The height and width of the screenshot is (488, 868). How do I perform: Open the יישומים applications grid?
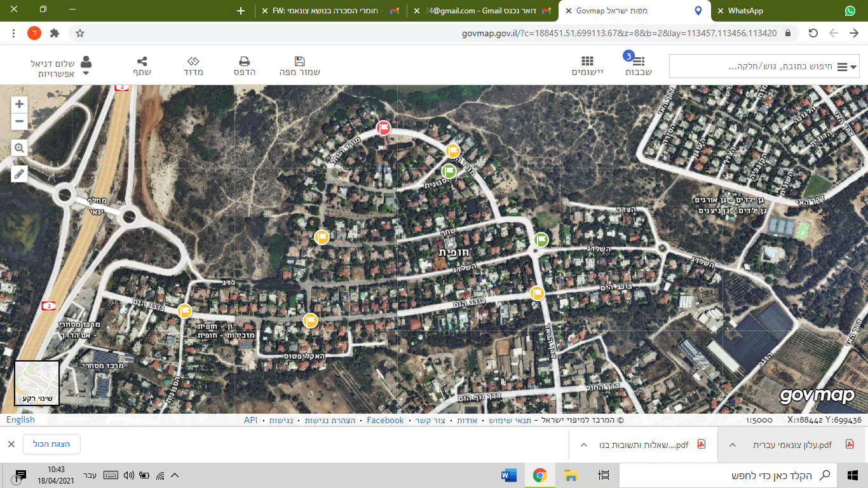(587, 65)
